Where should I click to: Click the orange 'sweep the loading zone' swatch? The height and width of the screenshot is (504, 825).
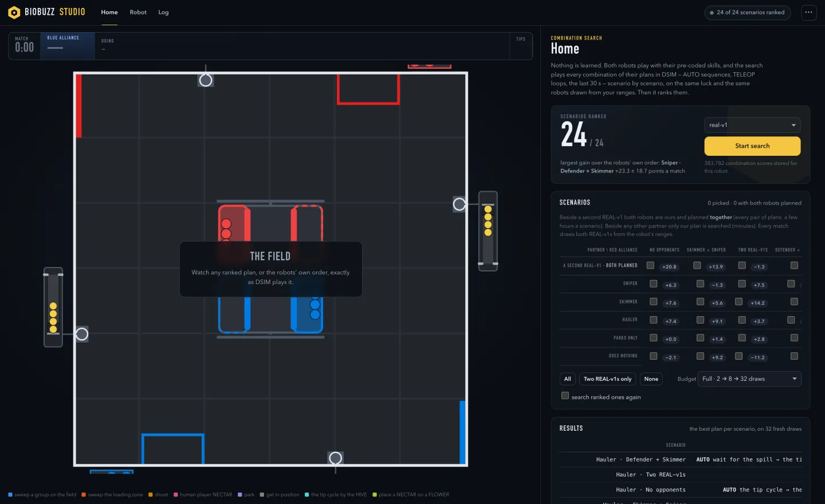click(84, 495)
